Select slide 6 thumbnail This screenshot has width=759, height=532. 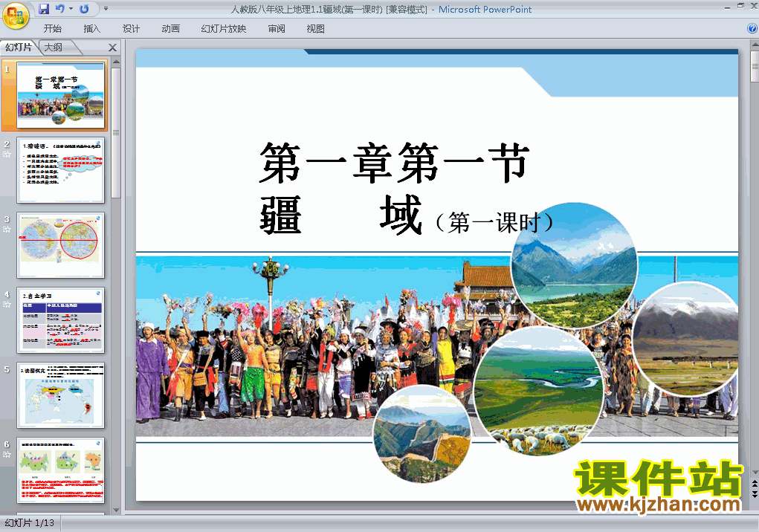pyautogui.click(x=60, y=470)
